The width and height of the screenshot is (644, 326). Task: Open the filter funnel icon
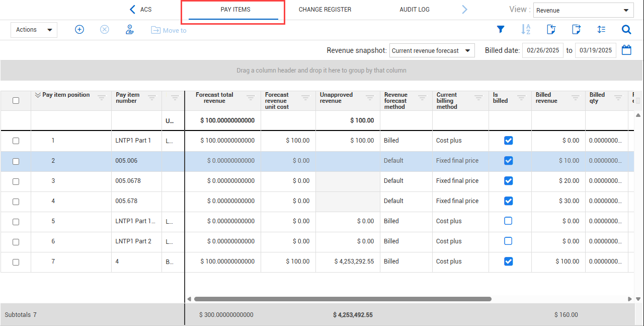tap(501, 30)
